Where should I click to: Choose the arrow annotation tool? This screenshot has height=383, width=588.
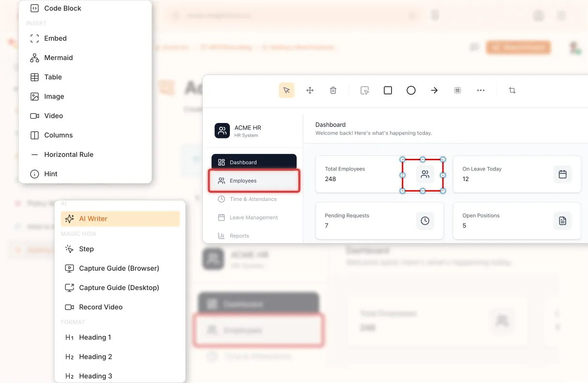tap(434, 90)
